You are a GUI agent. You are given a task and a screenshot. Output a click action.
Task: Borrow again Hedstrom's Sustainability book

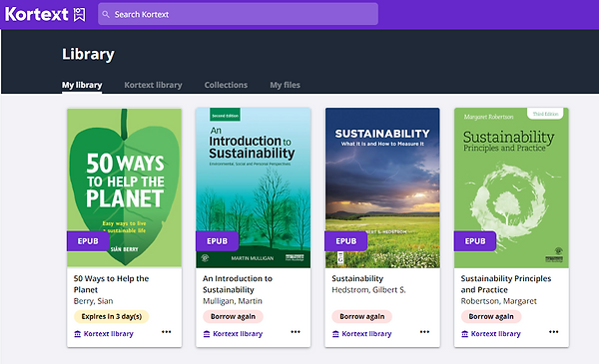click(x=362, y=317)
